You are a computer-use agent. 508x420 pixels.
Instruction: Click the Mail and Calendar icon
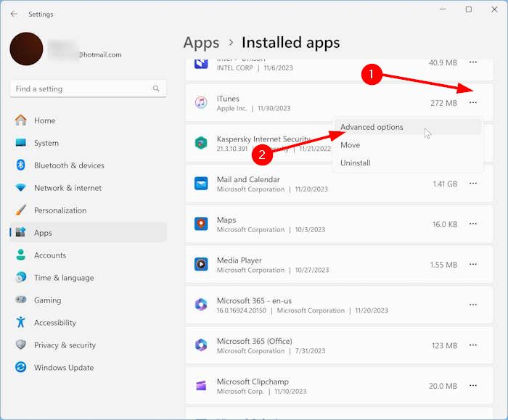(x=201, y=184)
